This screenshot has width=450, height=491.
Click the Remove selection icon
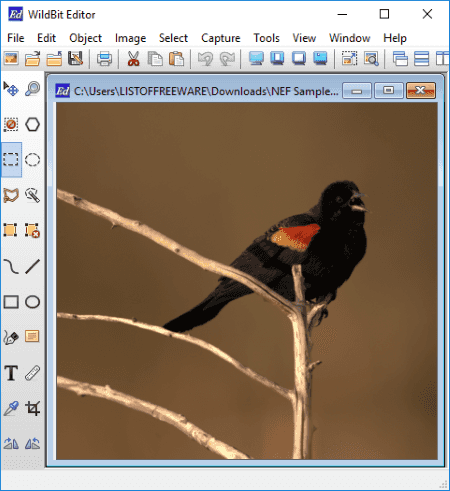tap(33, 230)
